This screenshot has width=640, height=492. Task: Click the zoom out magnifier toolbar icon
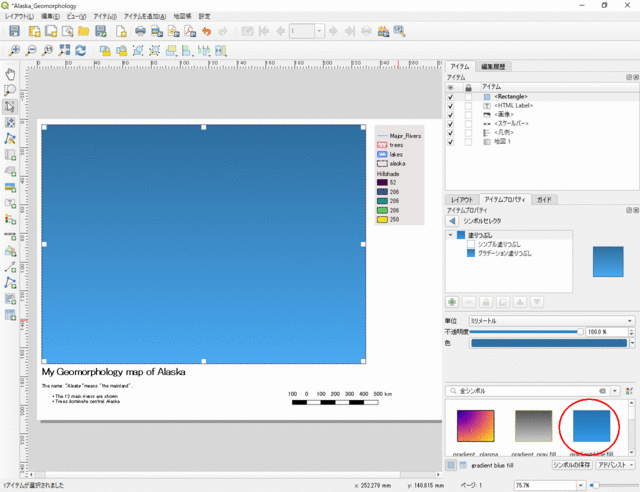31,51
